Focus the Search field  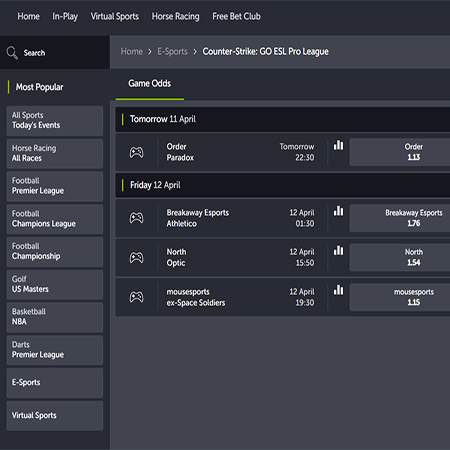pyautogui.click(x=55, y=53)
